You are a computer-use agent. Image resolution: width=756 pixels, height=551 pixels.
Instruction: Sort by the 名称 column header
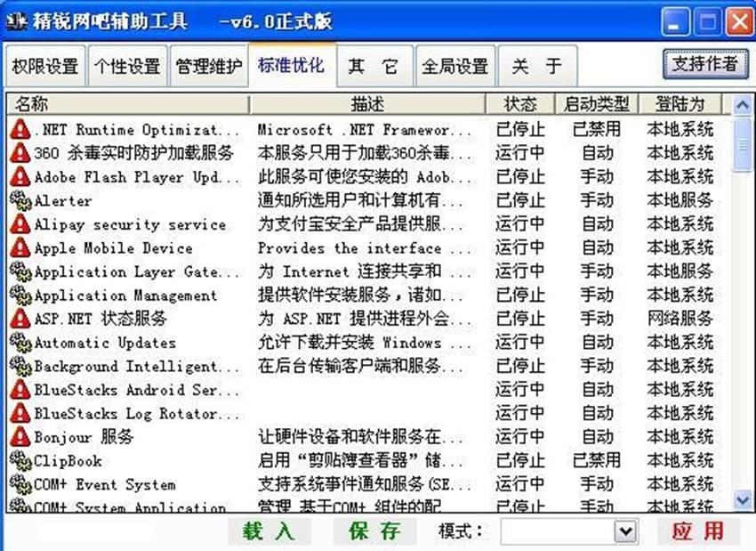point(128,104)
